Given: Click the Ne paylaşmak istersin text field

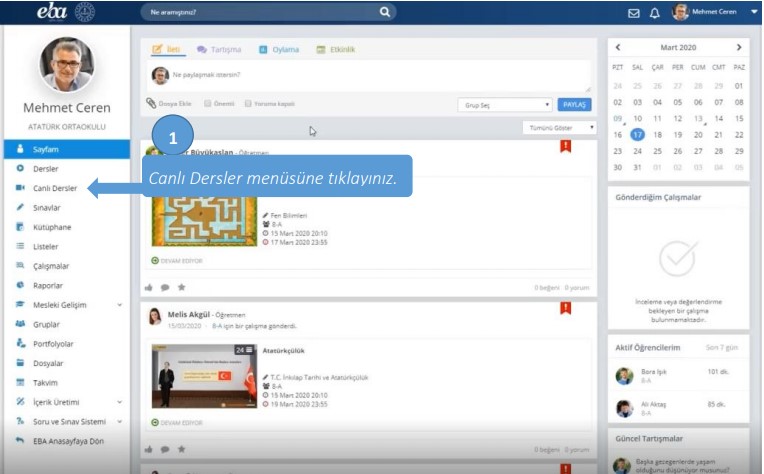Looking at the screenshot, I should click(370, 75).
